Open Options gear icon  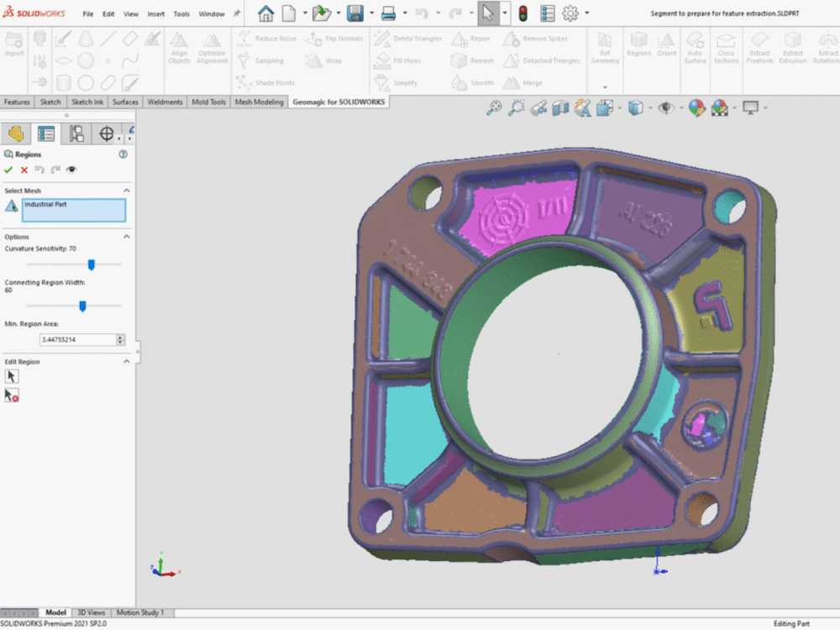coord(570,13)
